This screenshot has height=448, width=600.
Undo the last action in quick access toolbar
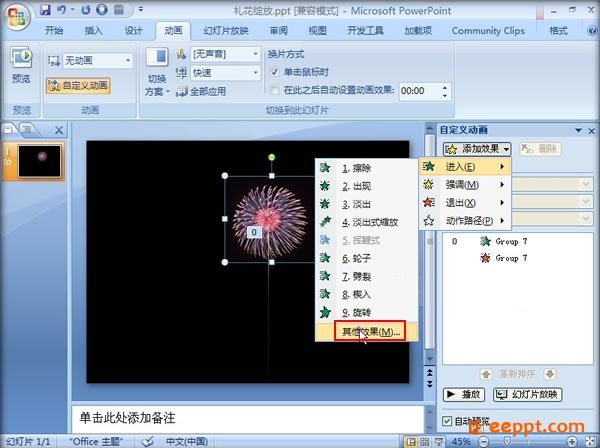point(61,10)
